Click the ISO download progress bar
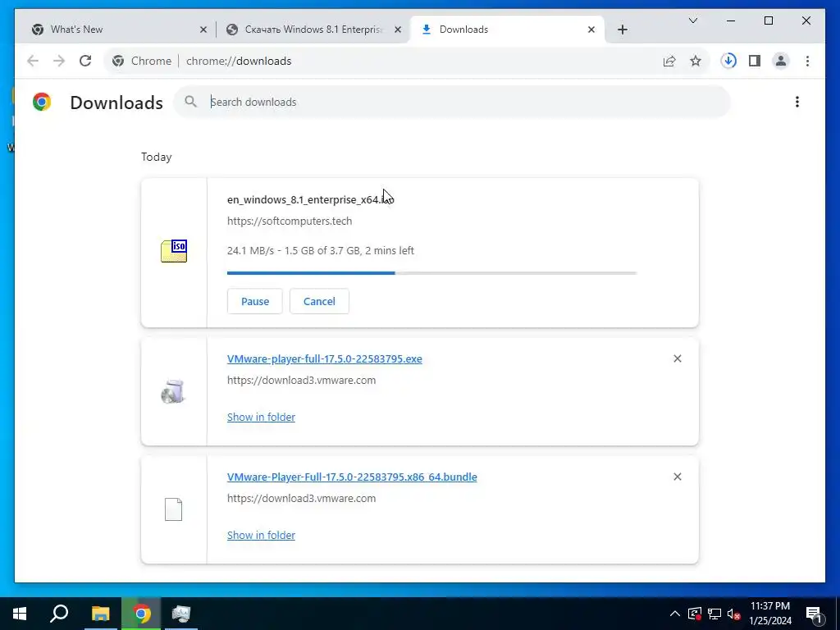This screenshot has height=630, width=840. [431, 273]
